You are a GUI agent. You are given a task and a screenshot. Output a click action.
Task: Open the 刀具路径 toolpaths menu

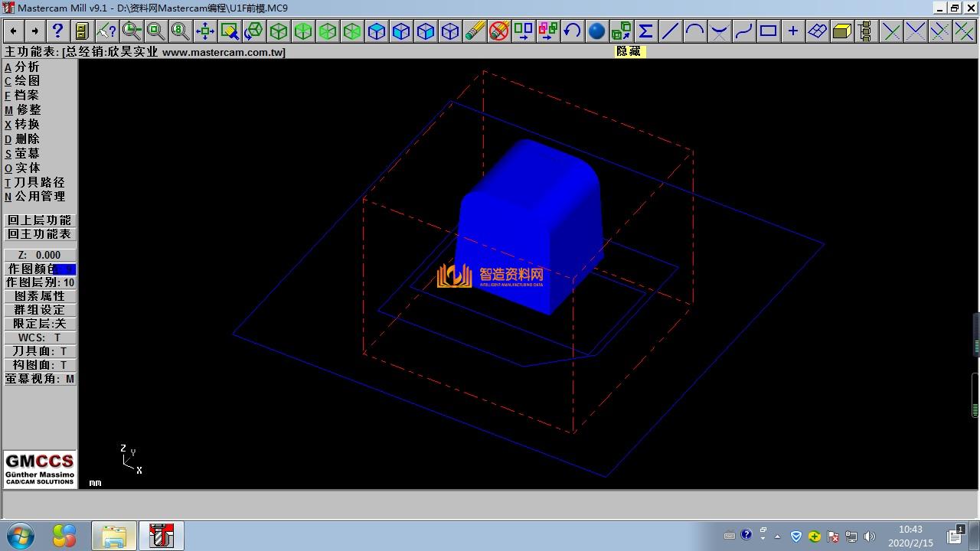38,182
